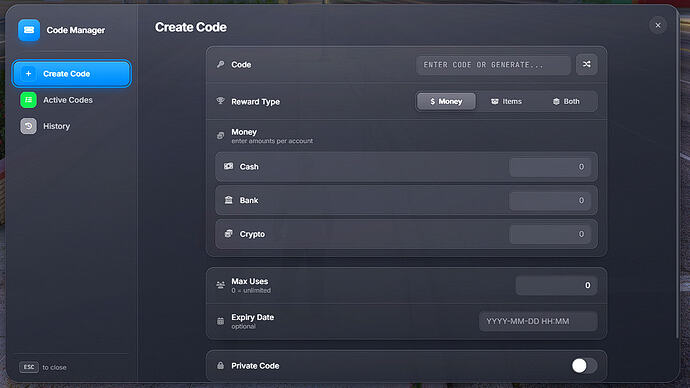This screenshot has width=690, height=388.
Task: Focus the Expiry Date YYYY-MM-DD field
Action: [x=538, y=321]
